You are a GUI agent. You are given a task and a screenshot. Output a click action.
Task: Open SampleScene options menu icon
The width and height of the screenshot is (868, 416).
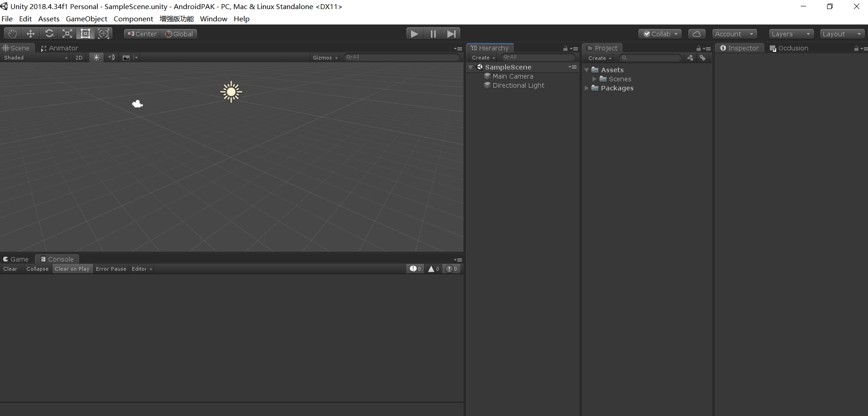[572, 67]
